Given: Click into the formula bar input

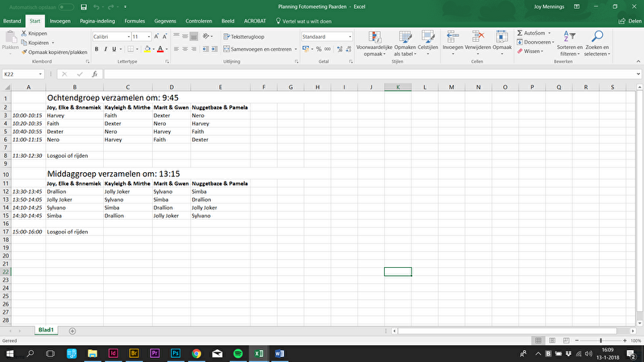Looking at the screenshot, I should pos(369,74).
